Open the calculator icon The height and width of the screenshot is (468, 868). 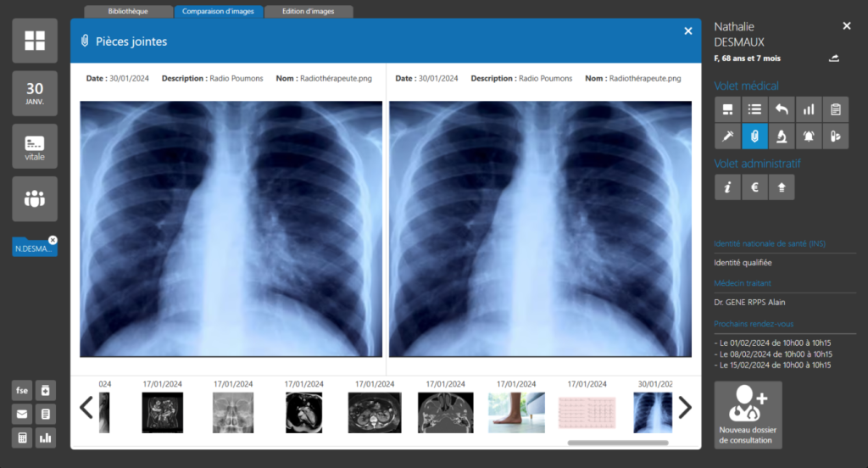(22, 438)
